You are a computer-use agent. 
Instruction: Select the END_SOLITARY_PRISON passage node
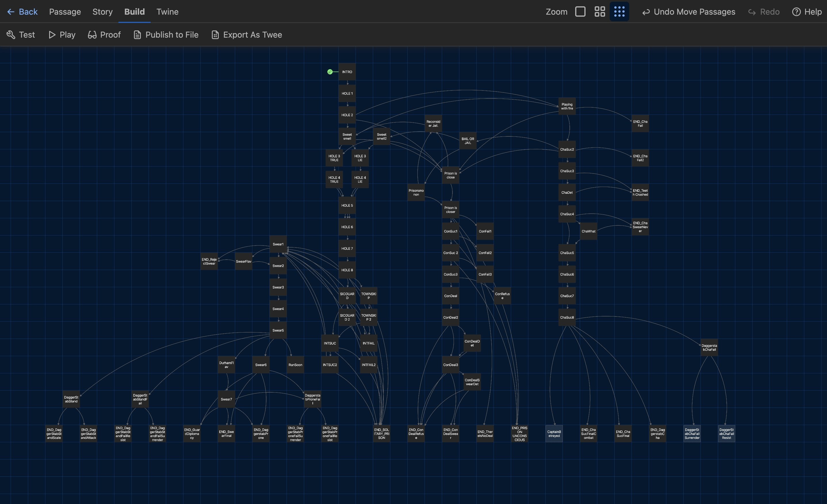[381, 434]
